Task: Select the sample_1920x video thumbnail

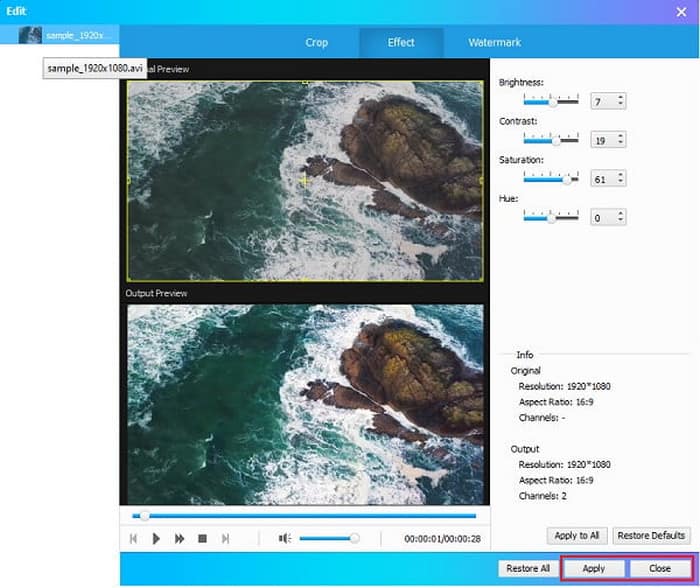Action: pos(30,35)
